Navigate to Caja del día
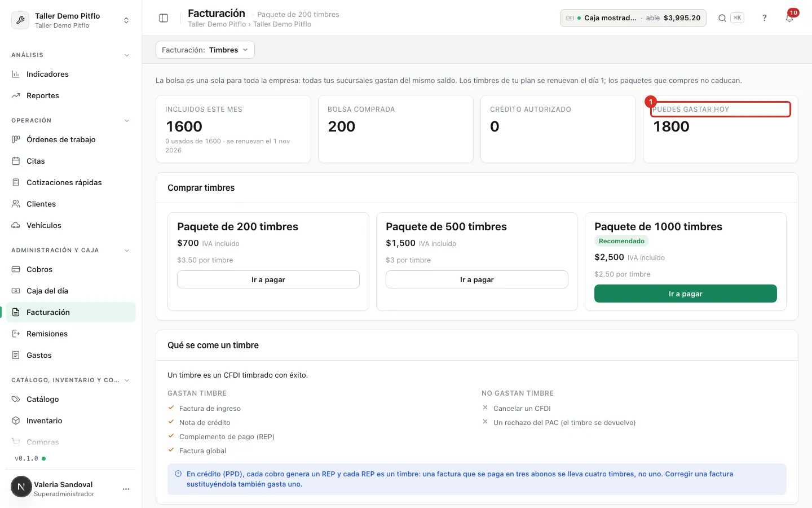 click(x=71, y=291)
